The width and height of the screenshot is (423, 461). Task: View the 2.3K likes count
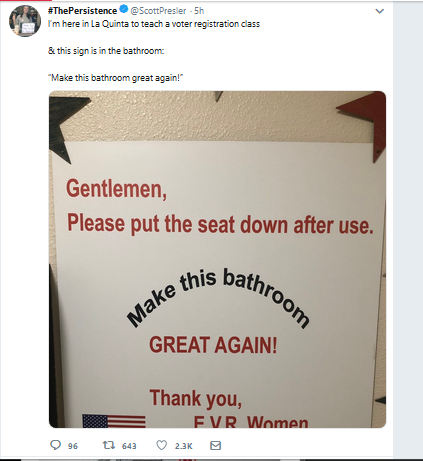coord(184,446)
